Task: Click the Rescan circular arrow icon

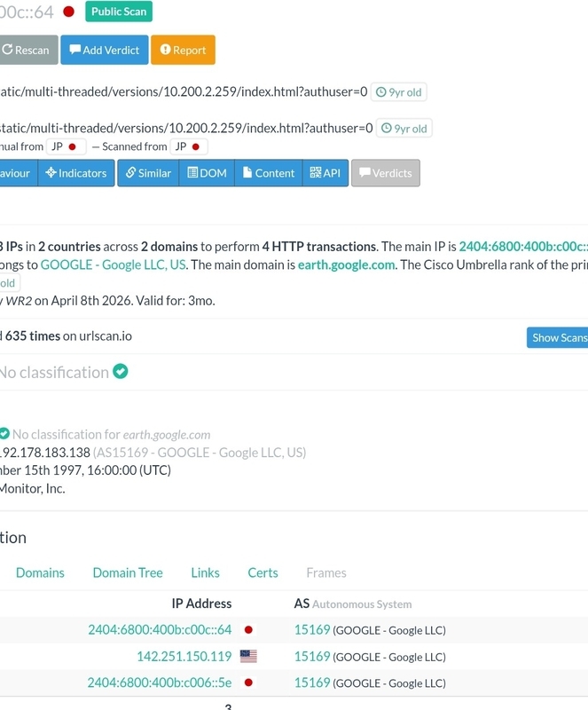Action: coord(7,50)
